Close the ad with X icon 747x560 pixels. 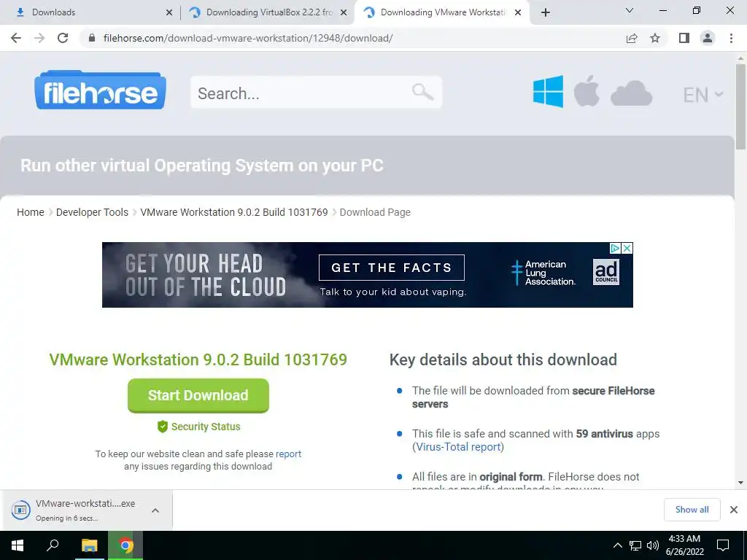[x=627, y=248]
